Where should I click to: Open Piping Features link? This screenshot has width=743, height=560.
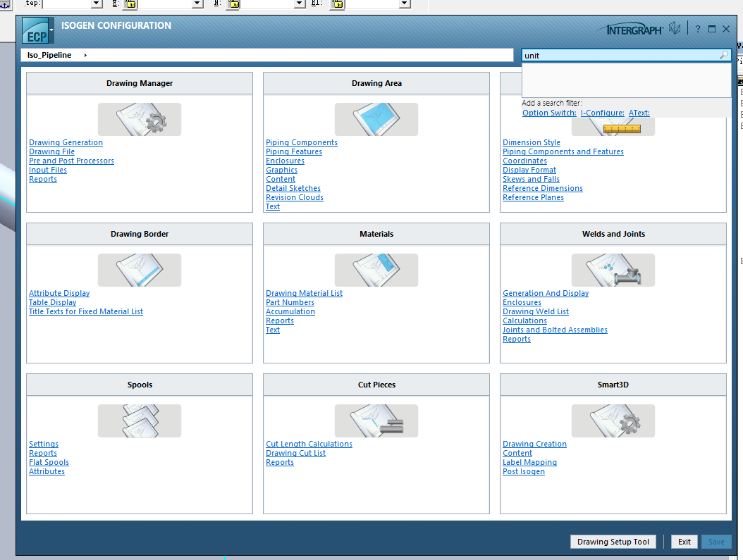click(x=294, y=151)
